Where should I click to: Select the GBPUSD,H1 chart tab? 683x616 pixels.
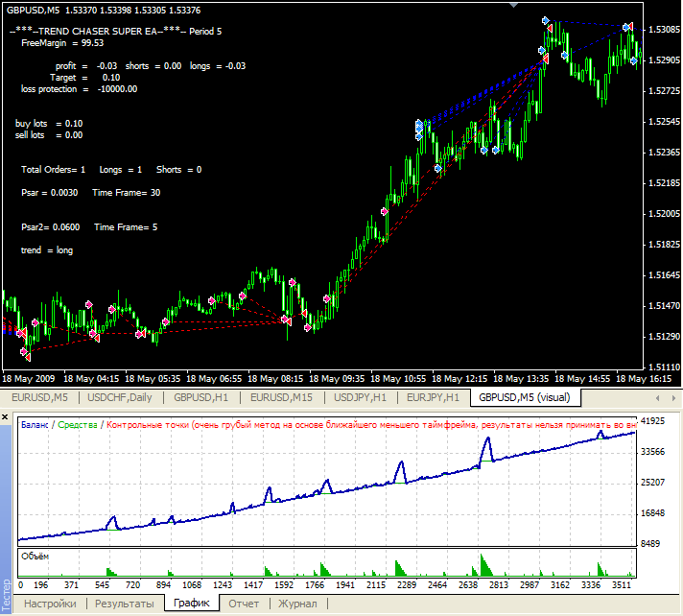(201, 397)
